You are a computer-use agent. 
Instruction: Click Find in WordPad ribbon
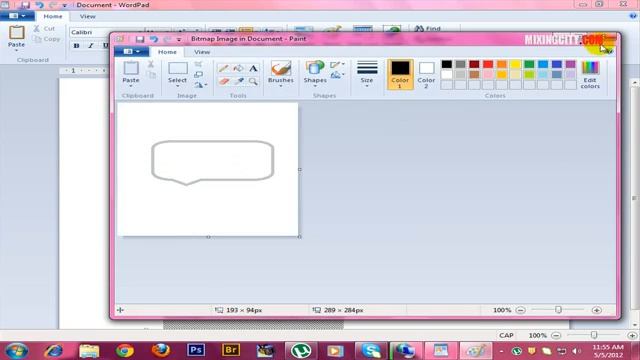coord(428,29)
